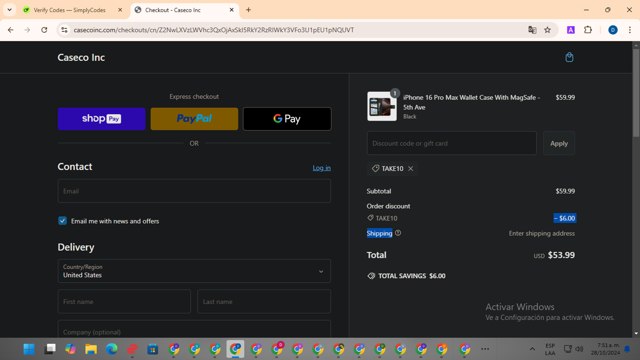Viewport: 640px width, 360px height.
Task: Open File Explorer from the taskbar
Action: click(91, 349)
